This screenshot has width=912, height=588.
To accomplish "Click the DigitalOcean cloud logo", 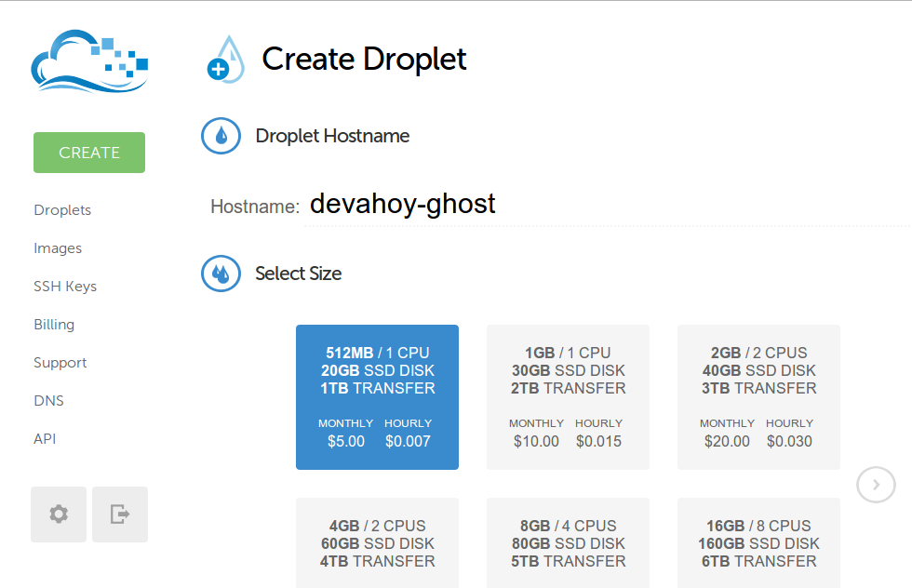I will coord(89,61).
